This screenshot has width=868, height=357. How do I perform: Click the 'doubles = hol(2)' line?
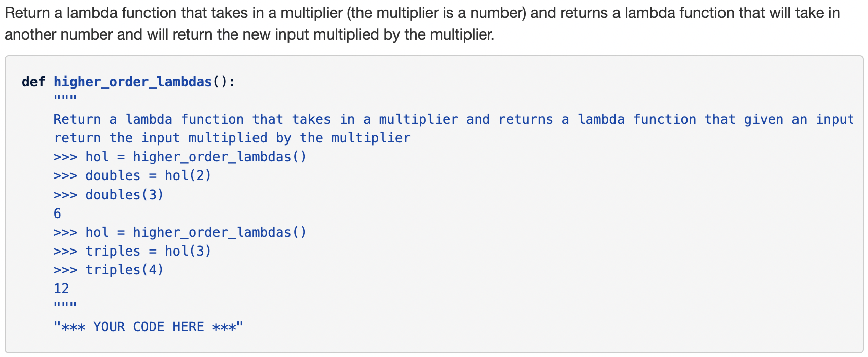(132, 176)
